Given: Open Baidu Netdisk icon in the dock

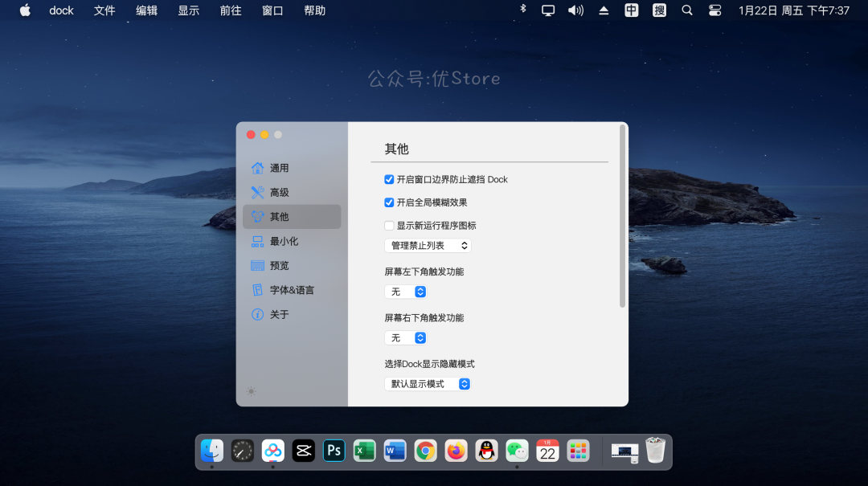Looking at the screenshot, I should click(x=273, y=451).
